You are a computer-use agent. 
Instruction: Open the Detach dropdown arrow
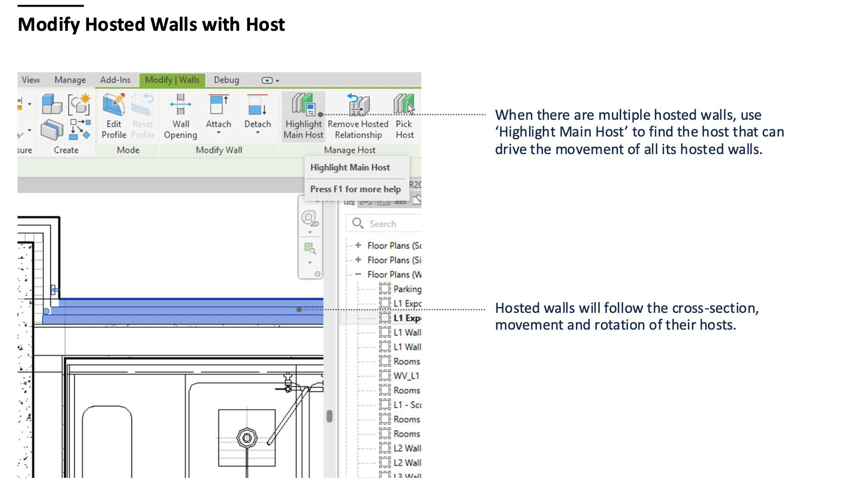pos(258,133)
